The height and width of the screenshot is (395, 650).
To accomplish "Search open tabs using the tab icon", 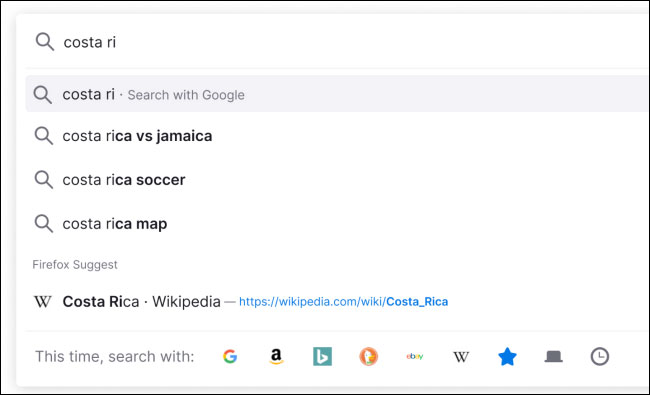I will tap(553, 356).
